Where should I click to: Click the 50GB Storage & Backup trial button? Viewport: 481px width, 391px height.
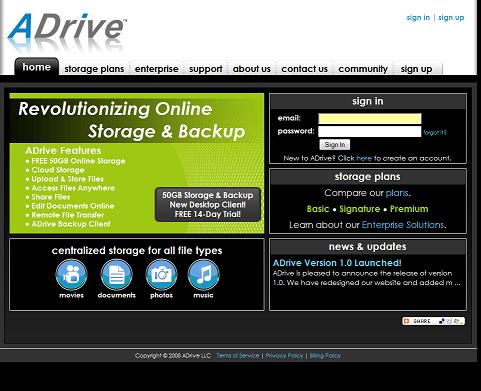207,204
